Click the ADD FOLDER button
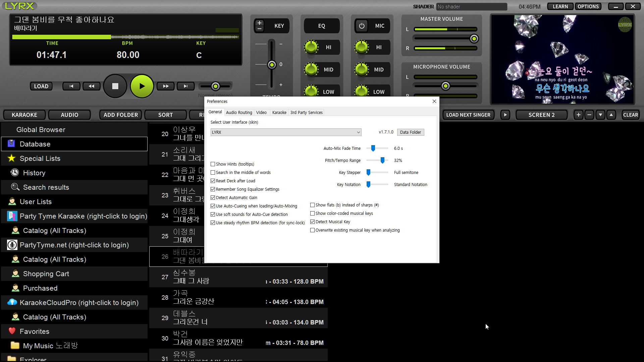Viewport: 644px width, 362px height. 121,115
